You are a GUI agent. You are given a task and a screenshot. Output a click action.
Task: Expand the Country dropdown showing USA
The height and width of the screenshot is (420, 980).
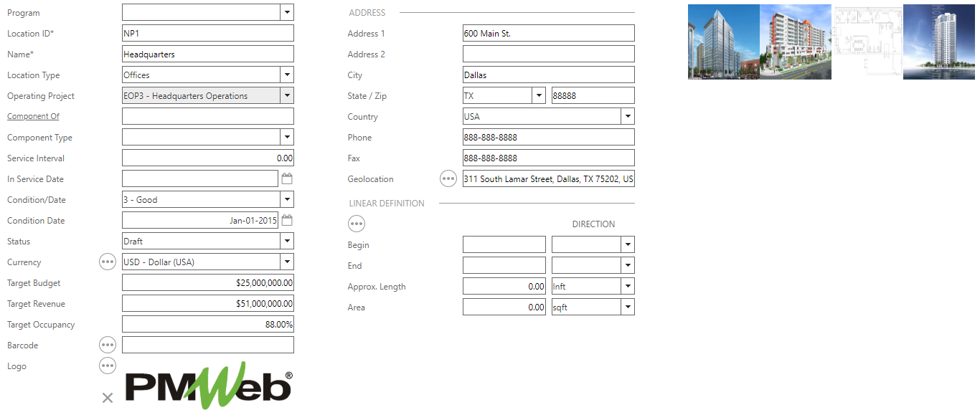tap(628, 117)
